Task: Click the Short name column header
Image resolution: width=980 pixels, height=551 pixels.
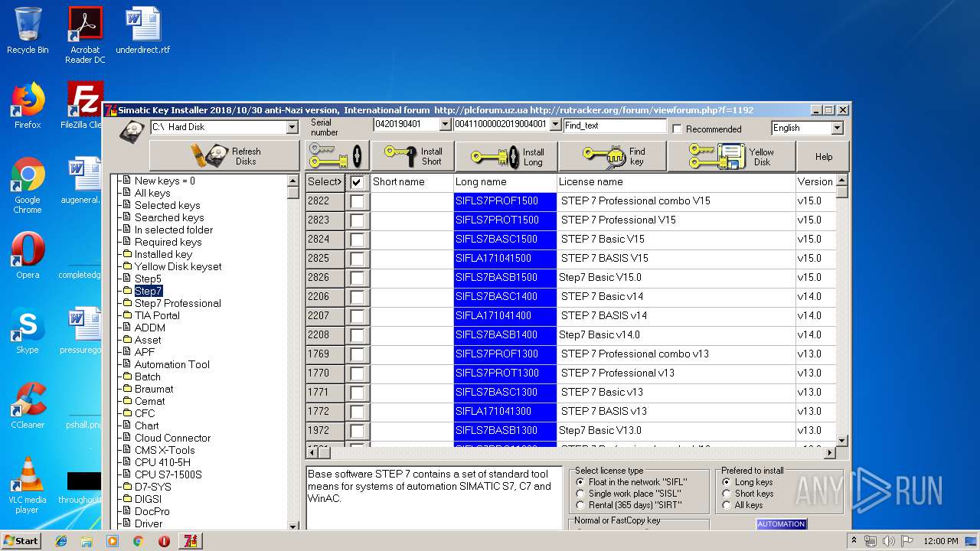Action: pos(412,182)
